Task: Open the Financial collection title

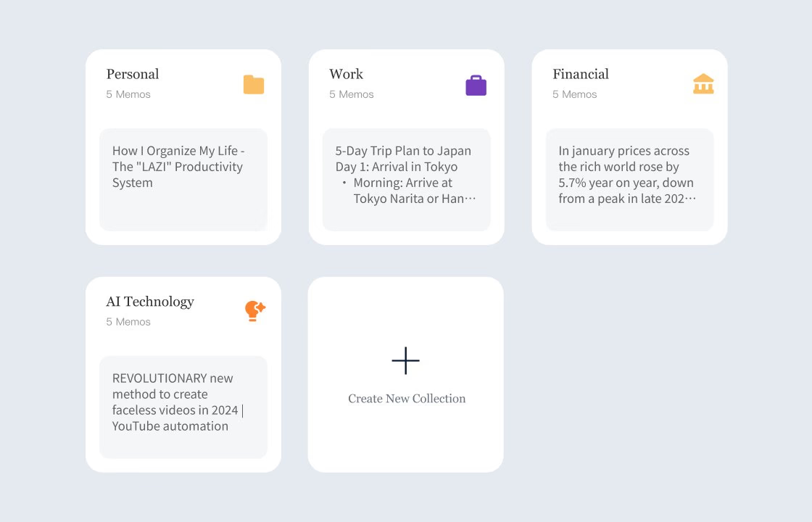Action: pos(580,74)
